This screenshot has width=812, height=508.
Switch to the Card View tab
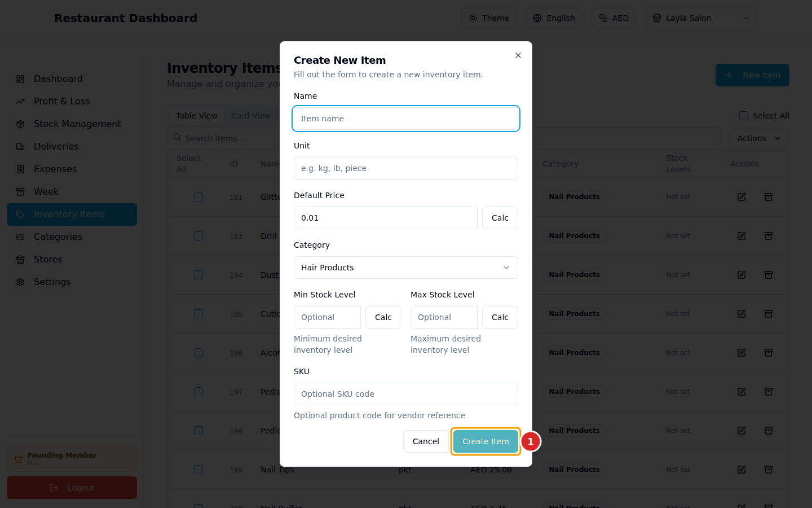[x=251, y=116]
